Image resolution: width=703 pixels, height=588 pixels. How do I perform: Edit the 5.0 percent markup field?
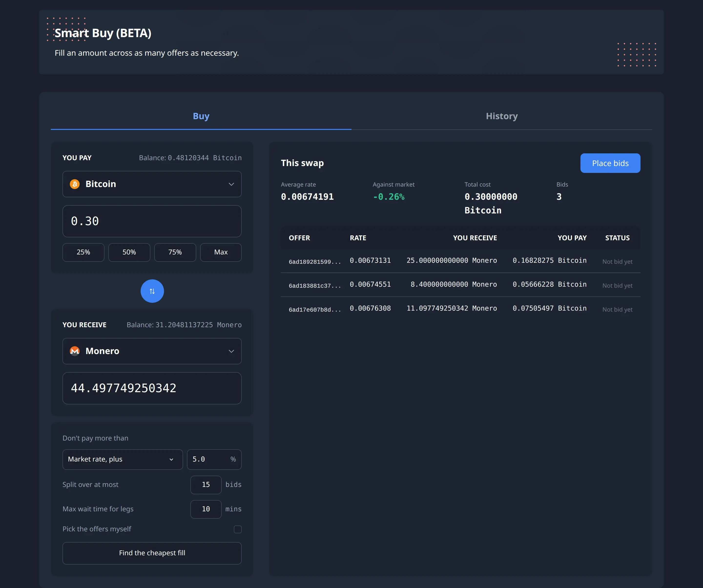(x=214, y=459)
